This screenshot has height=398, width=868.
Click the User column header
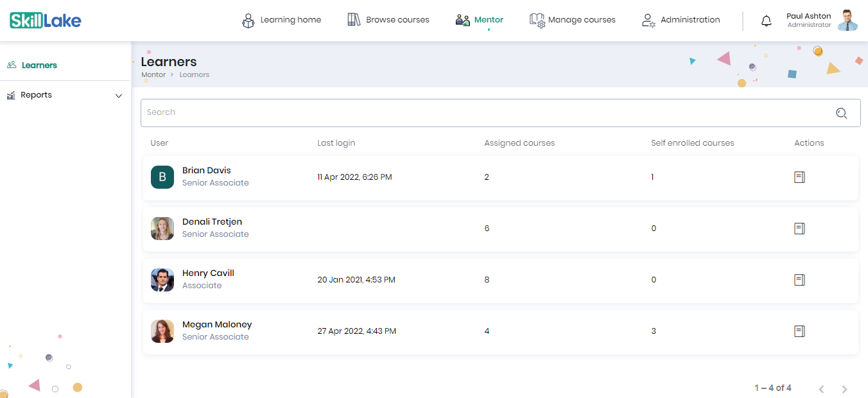click(159, 143)
